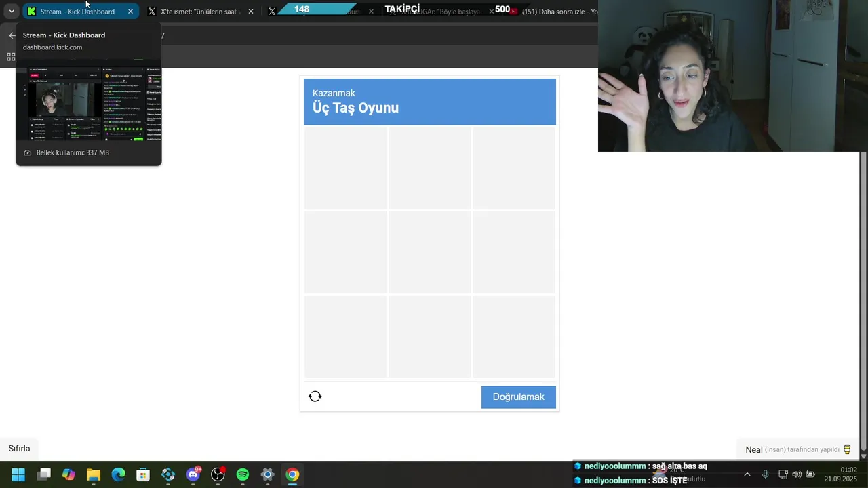The image size is (868, 488).
Task: Open Task View on the taskbar
Action: click(x=44, y=474)
